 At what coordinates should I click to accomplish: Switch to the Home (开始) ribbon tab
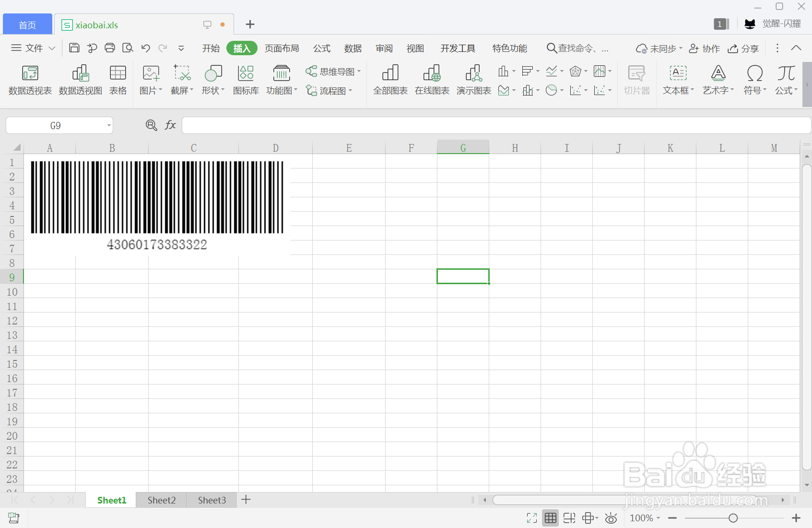[211, 48]
